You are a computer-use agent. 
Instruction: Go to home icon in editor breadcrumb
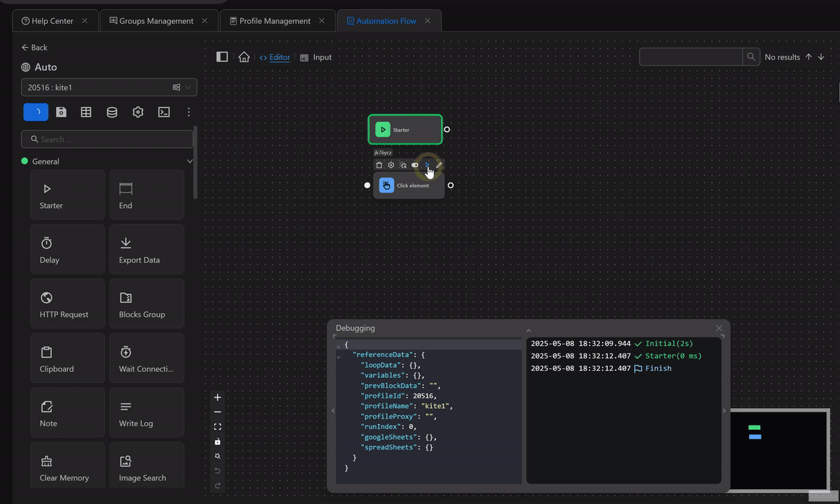244,57
